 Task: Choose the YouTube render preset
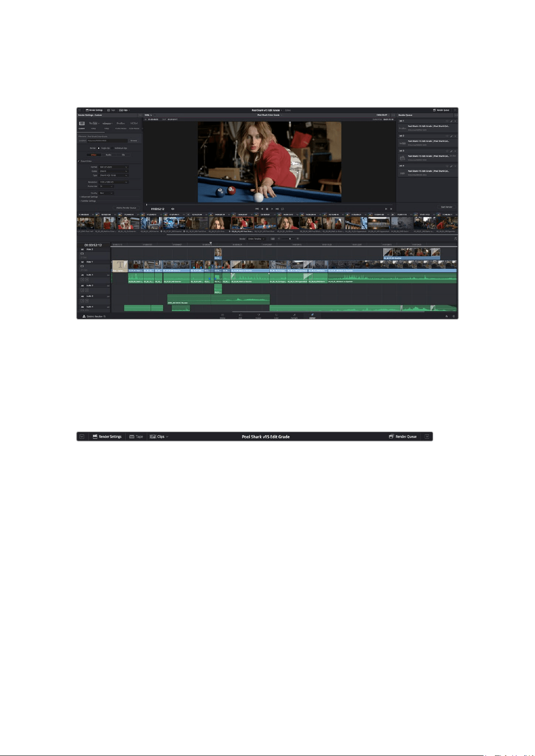pos(93,123)
